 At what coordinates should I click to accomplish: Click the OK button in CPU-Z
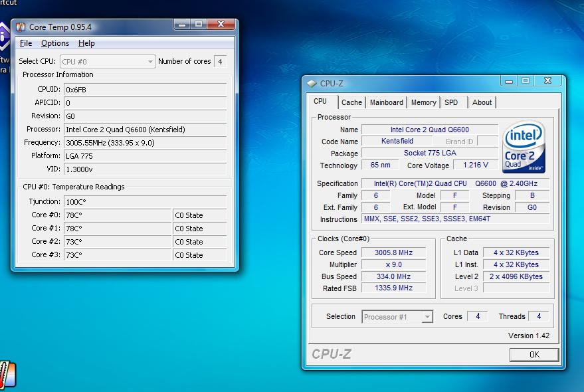534,355
